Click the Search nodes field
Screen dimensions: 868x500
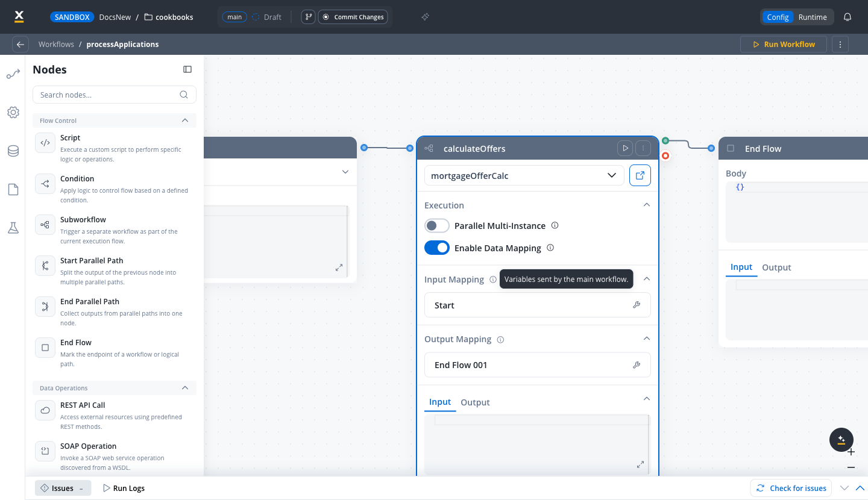[x=115, y=95]
